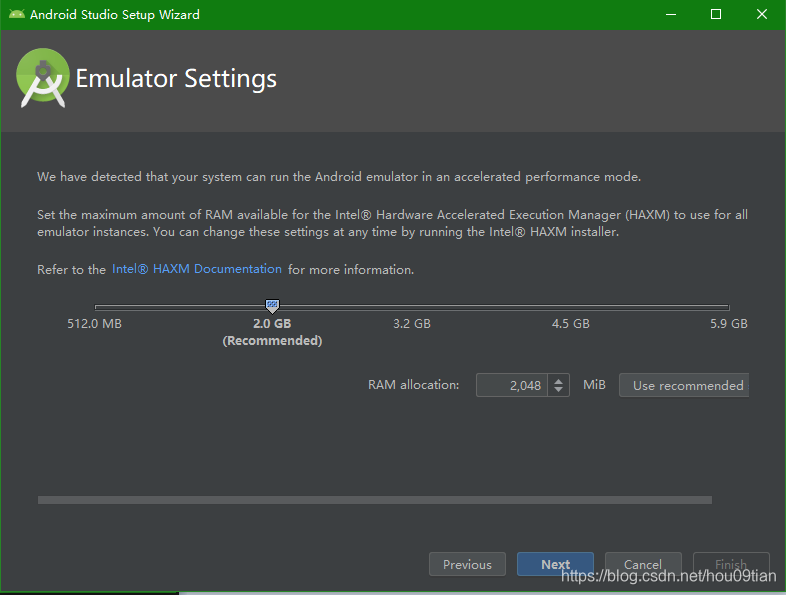Click the Emulator Settings heading
Screen dimensions: 786x595
176,79
